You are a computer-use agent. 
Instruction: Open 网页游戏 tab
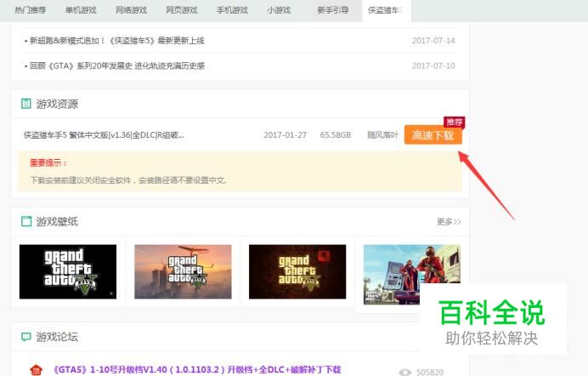pos(182,10)
